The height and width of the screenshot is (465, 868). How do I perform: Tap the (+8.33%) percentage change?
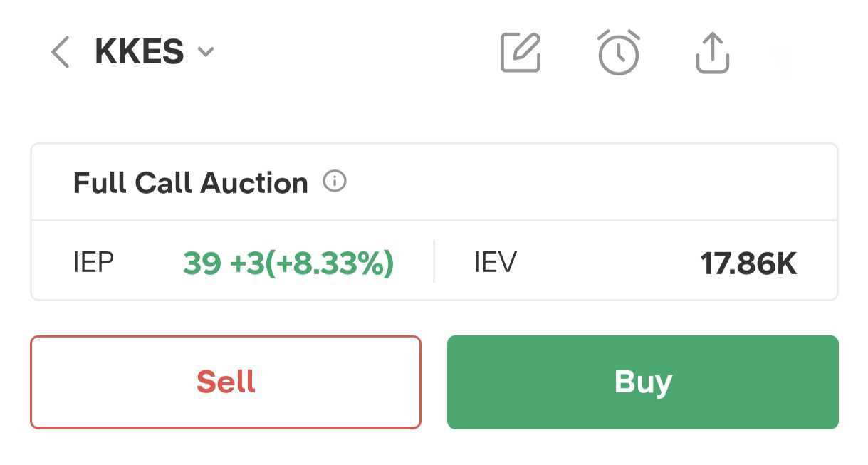[x=330, y=263]
